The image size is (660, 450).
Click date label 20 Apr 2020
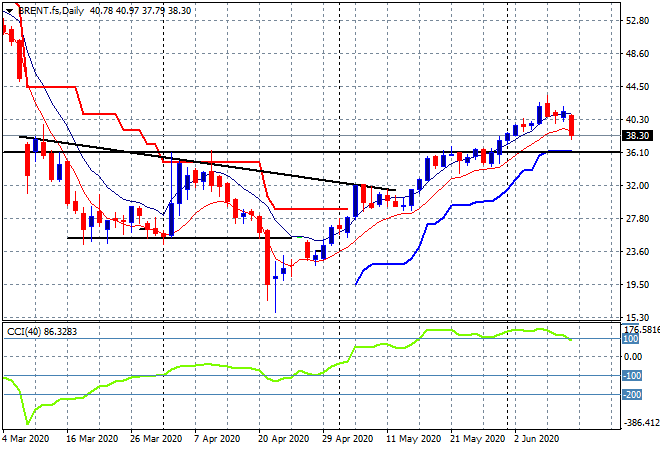(284, 439)
